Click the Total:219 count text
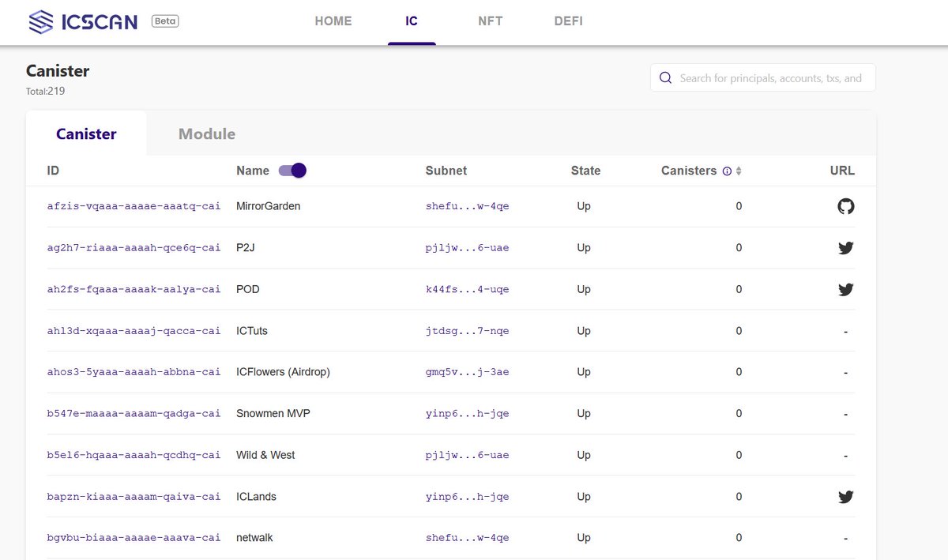The image size is (948, 560). click(x=45, y=91)
